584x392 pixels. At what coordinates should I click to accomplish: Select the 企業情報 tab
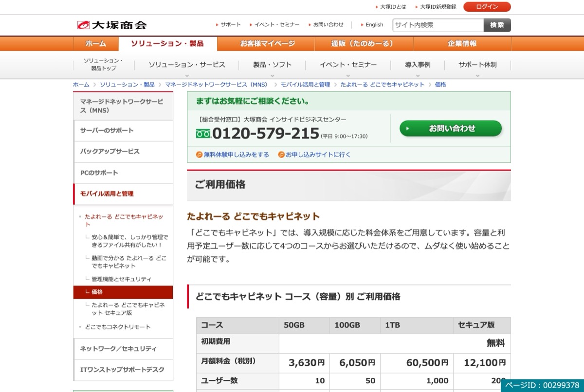(462, 44)
